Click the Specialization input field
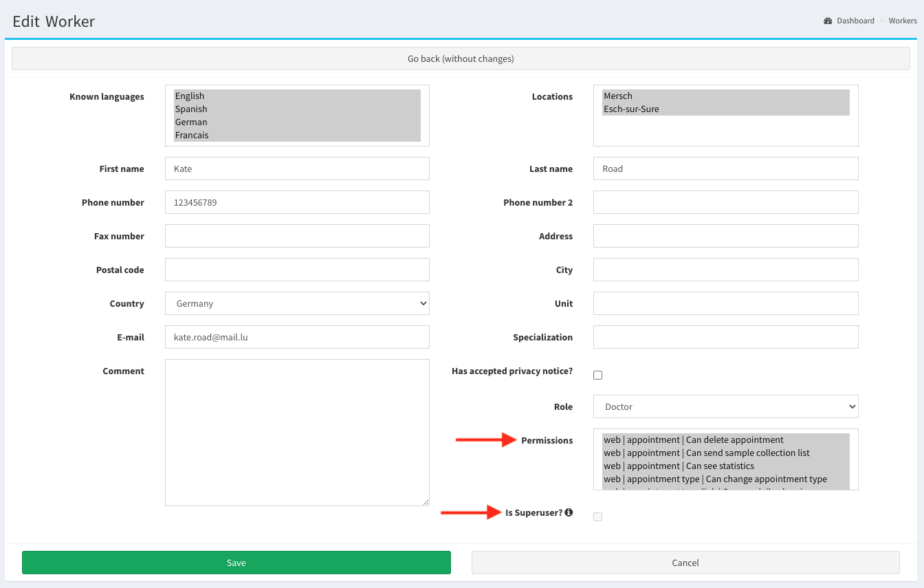The height and width of the screenshot is (588, 924). [x=725, y=337]
